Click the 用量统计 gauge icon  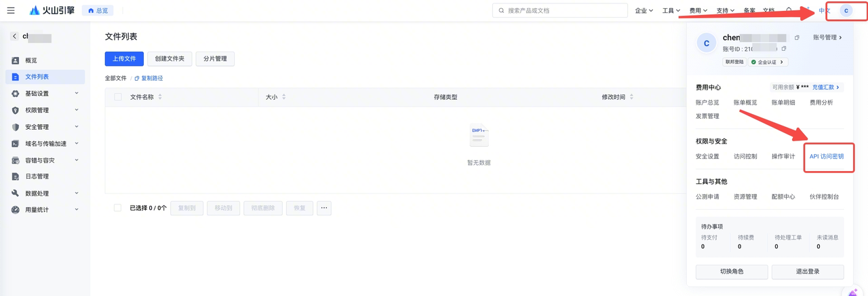16,210
